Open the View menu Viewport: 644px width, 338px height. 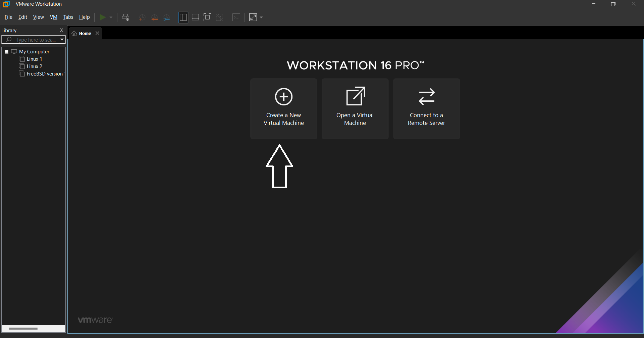(x=39, y=17)
